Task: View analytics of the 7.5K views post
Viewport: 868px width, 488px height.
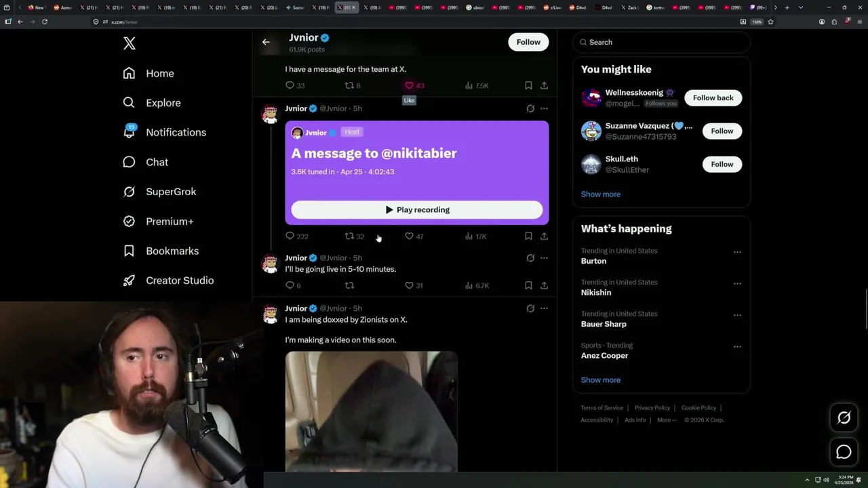Action: [477, 85]
